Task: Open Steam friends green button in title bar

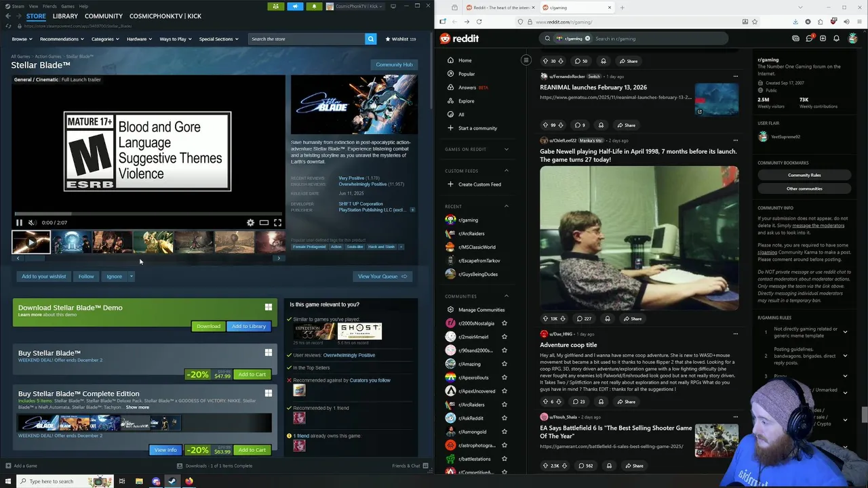Action: (x=275, y=6)
